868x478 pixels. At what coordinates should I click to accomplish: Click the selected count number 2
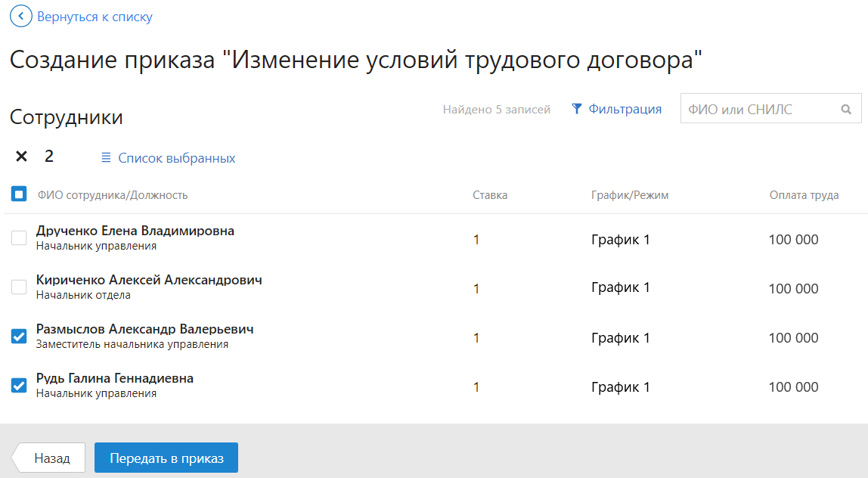(x=49, y=157)
